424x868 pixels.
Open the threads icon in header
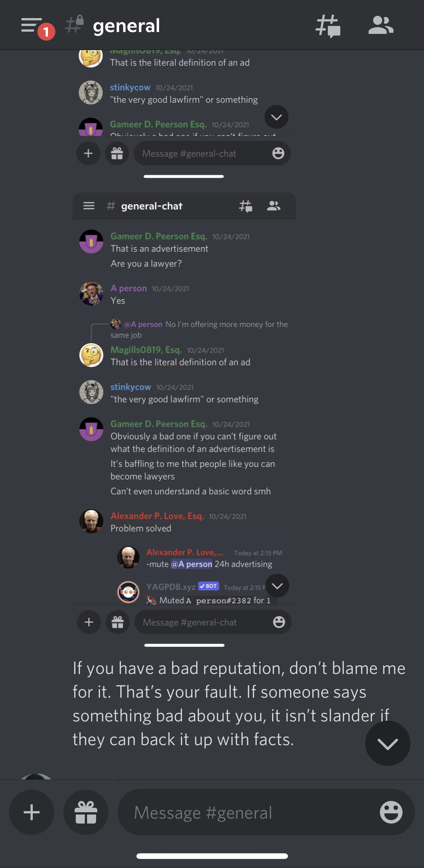click(328, 26)
